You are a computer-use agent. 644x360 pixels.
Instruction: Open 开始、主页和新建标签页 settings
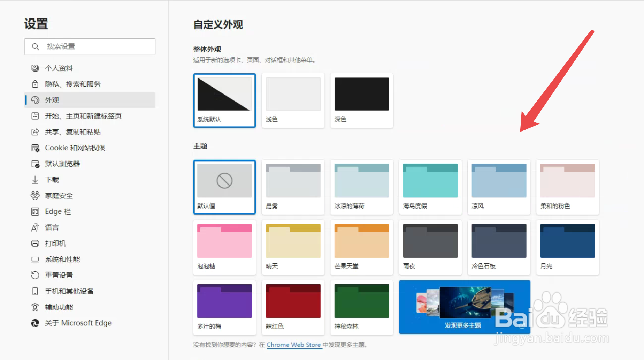[84, 116]
